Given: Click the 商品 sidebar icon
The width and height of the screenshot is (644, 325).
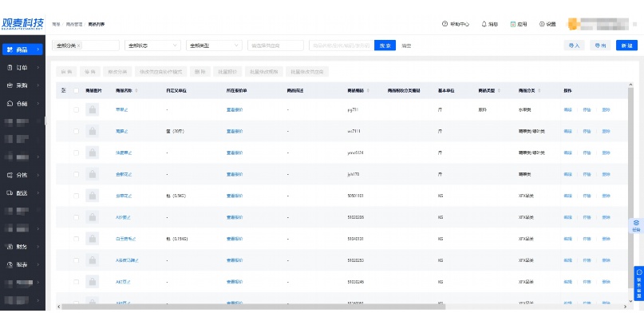Looking at the screenshot, I should pos(10,50).
